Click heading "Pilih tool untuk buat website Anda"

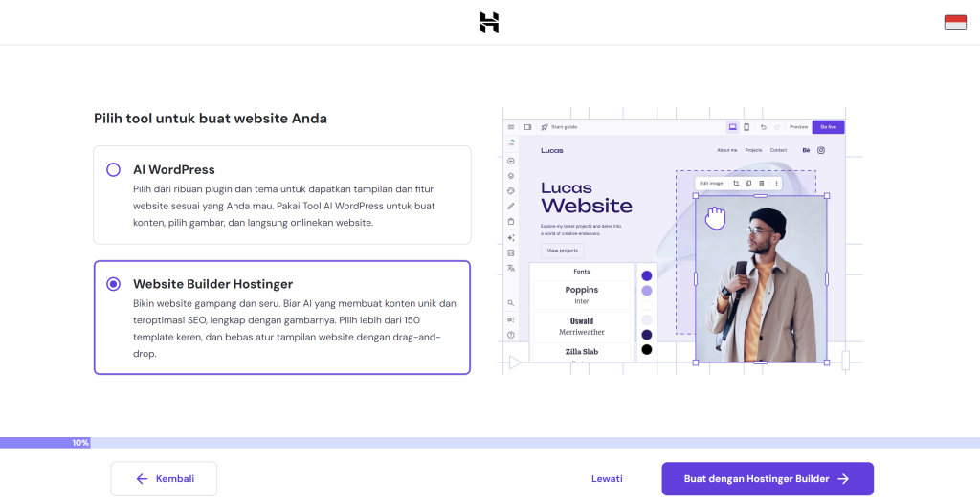pyautogui.click(x=211, y=118)
